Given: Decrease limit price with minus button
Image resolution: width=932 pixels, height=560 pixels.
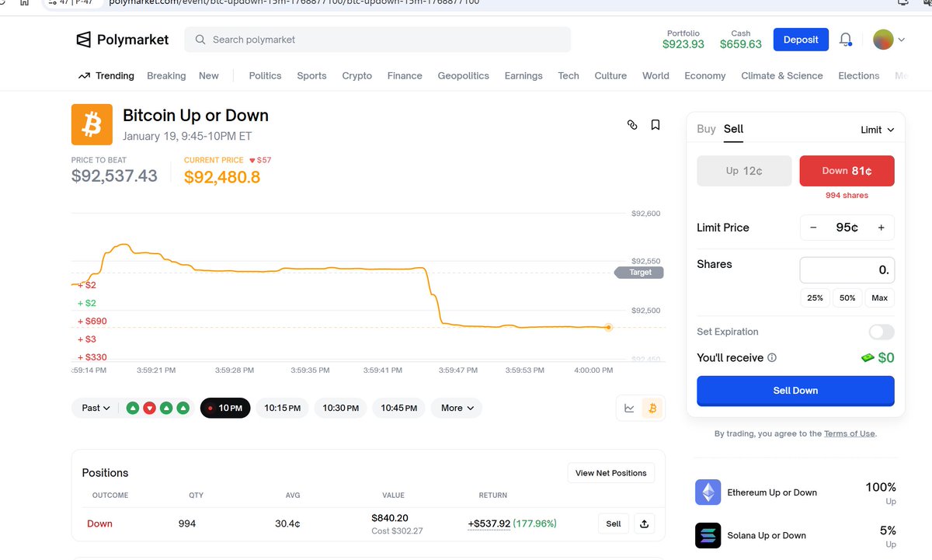Looking at the screenshot, I should (813, 228).
